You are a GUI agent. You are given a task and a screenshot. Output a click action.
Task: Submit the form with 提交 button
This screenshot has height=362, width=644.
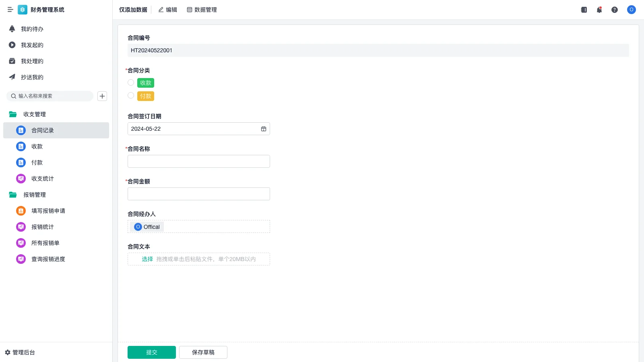pyautogui.click(x=152, y=352)
